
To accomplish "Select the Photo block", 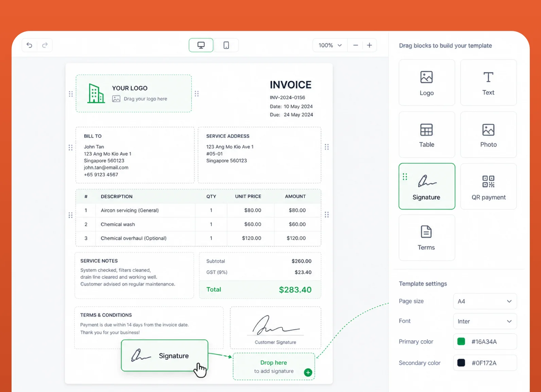I will [488, 135].
